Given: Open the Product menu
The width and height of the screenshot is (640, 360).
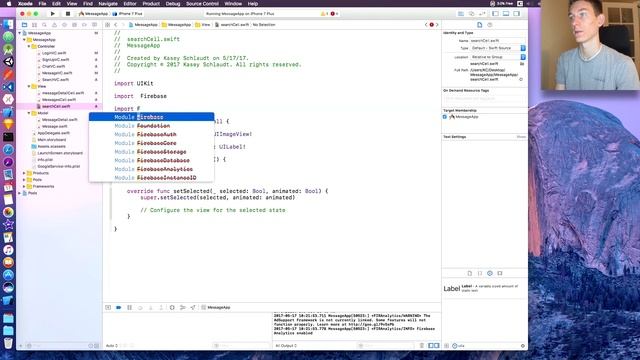Looking at the screenshot, I should pos(151,4).
